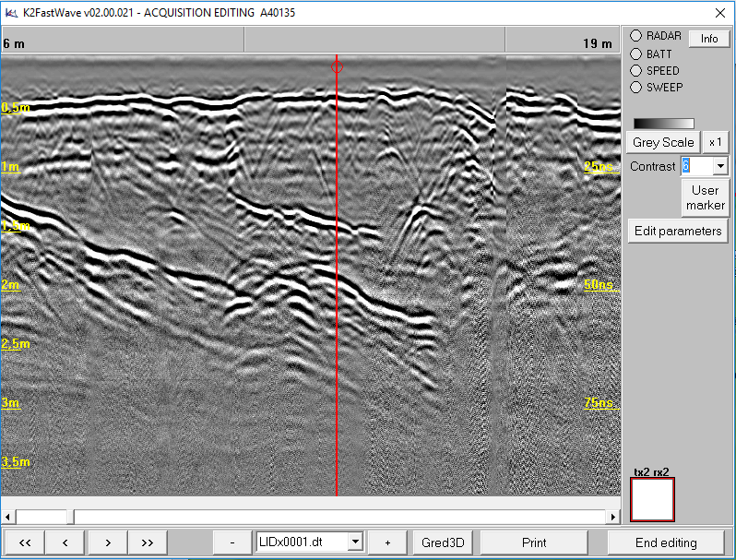736x560 pixels.
Task: Select the BATT radio option
Action: pyautogui.click(x=635, y=54)
